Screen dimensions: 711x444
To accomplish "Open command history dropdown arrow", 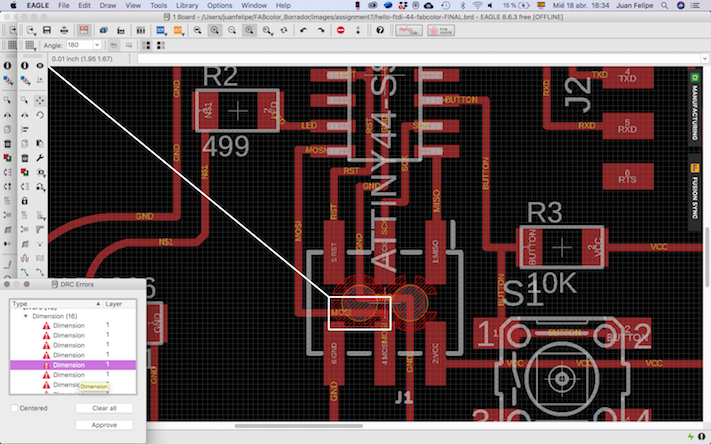I will click(x=705, y=59).
